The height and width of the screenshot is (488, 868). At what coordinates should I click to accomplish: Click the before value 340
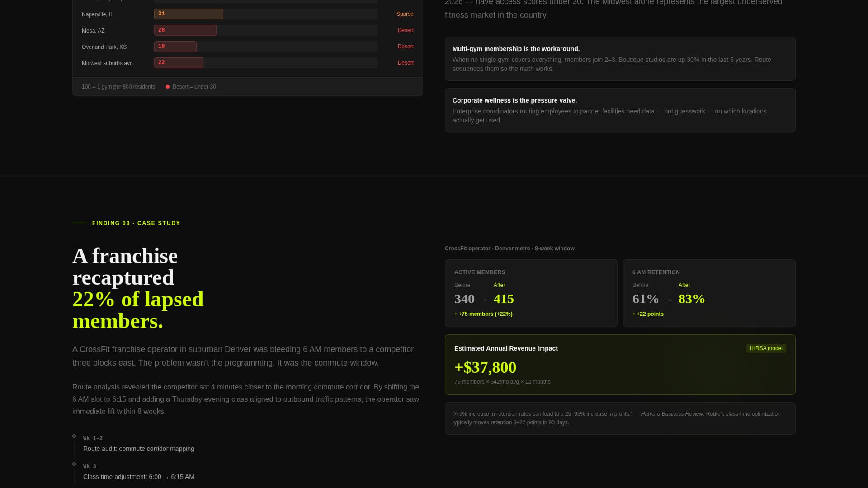point(464,299)
